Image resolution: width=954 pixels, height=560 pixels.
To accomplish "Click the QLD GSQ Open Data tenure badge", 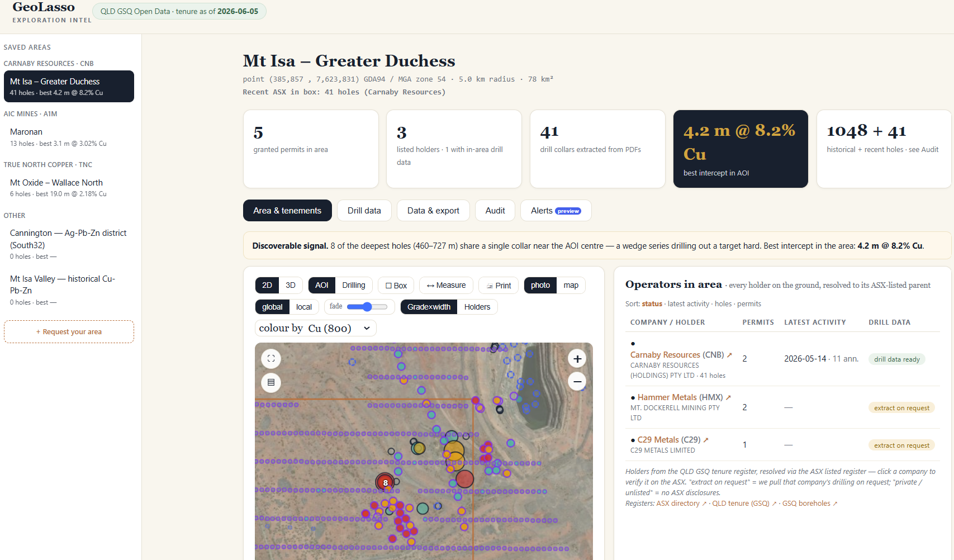I will point(179,11).
